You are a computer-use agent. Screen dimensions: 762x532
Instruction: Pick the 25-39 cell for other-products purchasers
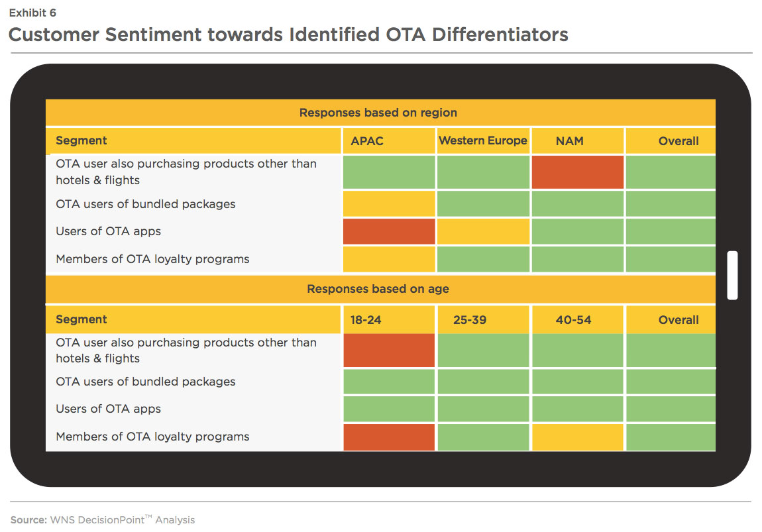(x=483, y=350)
